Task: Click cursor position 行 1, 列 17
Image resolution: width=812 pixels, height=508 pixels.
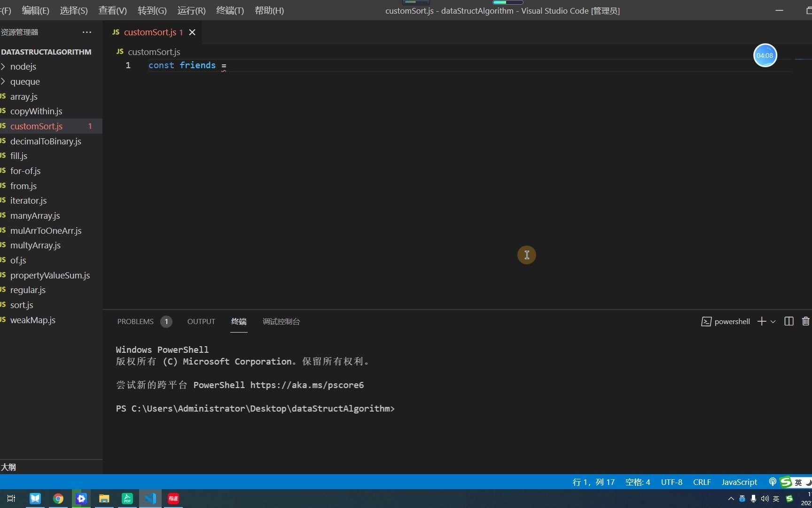Action: 593,482
